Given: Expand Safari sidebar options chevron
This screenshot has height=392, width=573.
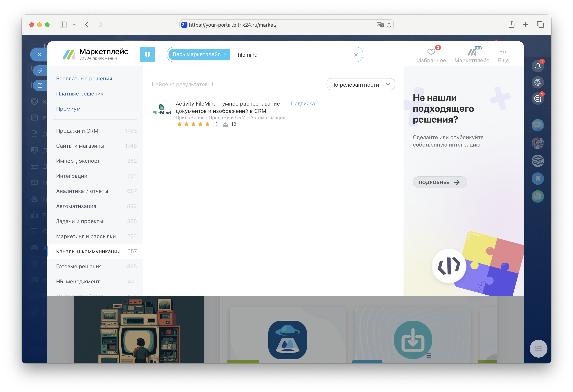Looking at the screenshot, I should [x=74, y=25].
